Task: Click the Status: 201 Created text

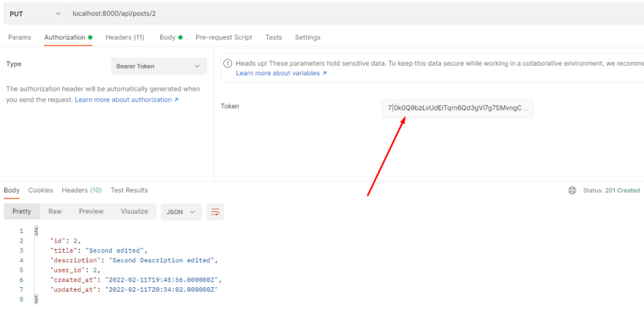Action: coord(611,190)
